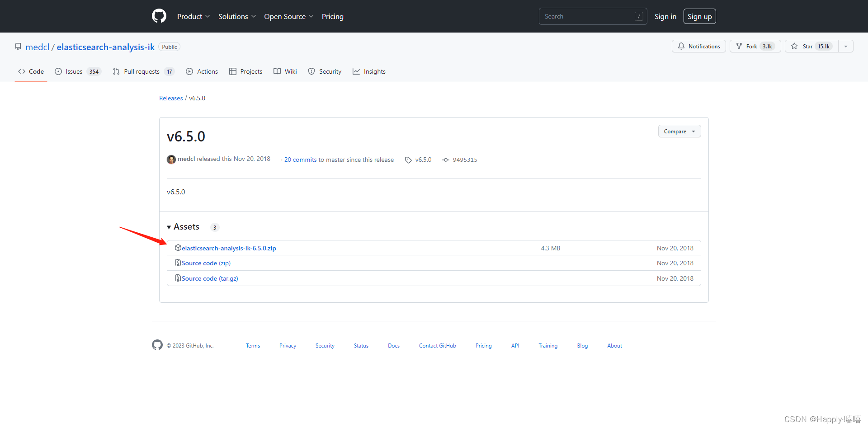Open the Pricing footer link
Image resolution: width=868 pixels, height=428 pixels.
click(484, 346)
